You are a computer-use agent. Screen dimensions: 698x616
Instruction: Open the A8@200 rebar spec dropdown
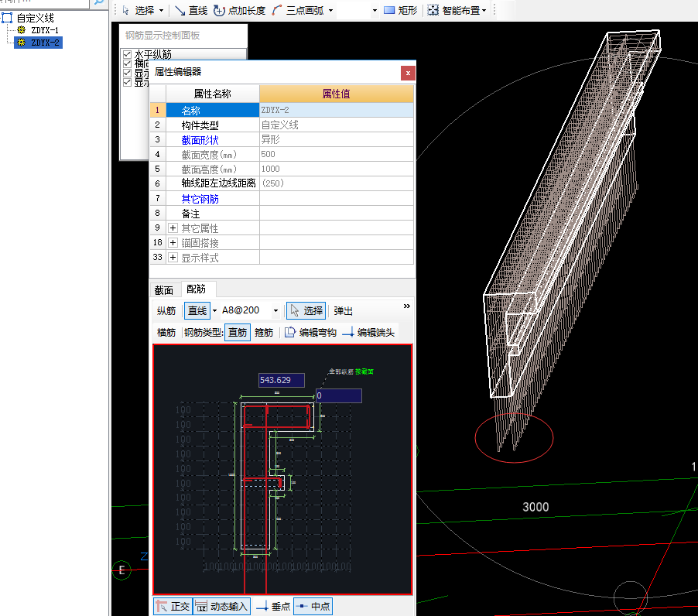276,311
